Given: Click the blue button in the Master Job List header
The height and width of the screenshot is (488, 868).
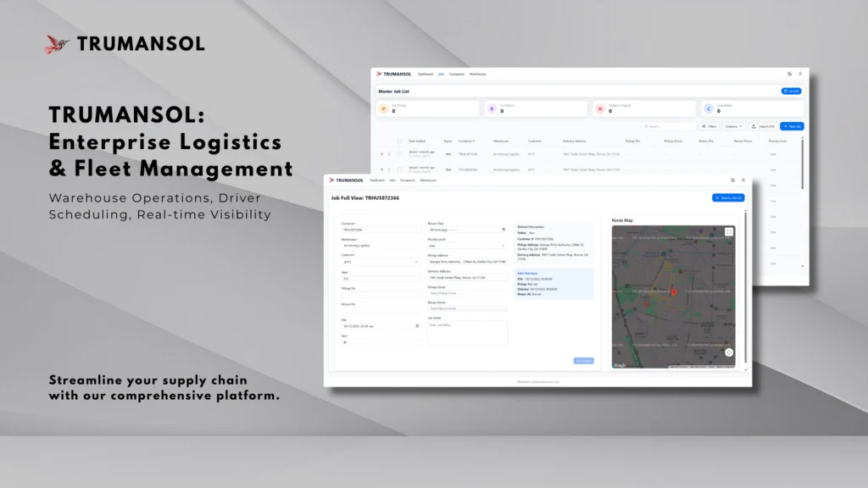Looking at the screenshot, I should pos(792,91).
